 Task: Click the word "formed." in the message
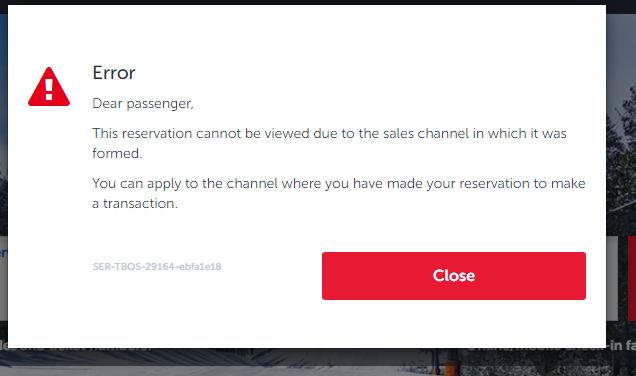point(117,153)
